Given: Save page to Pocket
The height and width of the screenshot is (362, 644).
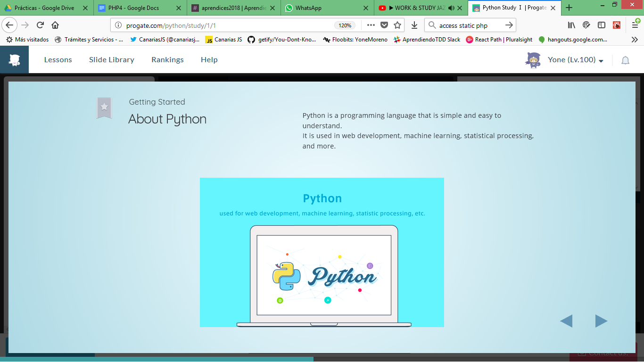Looking at the screenshot, I should tap(384, 25).
